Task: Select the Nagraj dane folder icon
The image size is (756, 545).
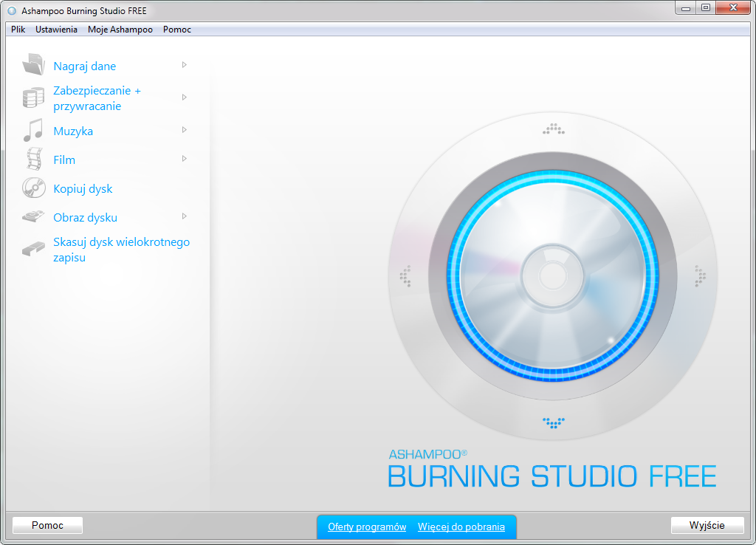Action: click(x=32, y=64)
